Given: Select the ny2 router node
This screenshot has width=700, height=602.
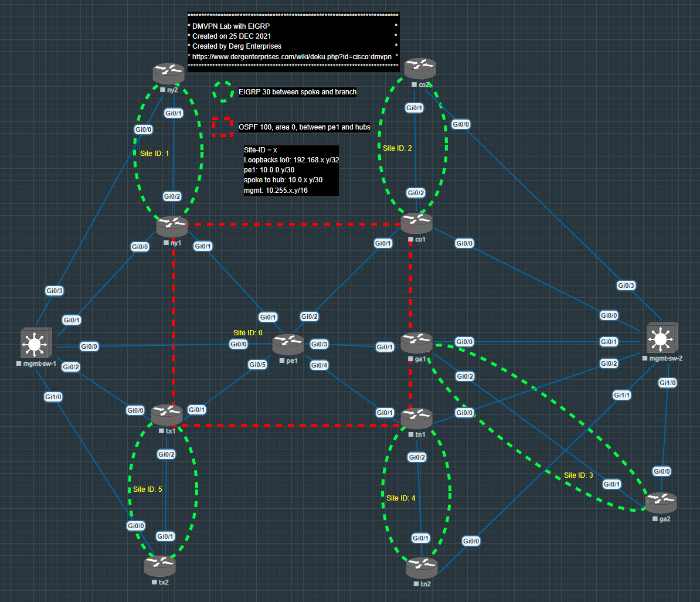Looking at the screenshot, I should coord(168,73).
